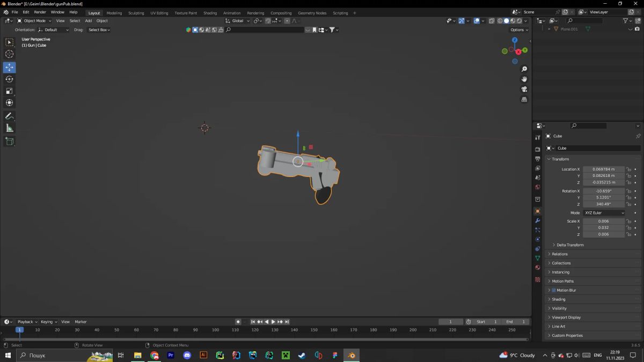
Task: Open the viewport Add menu
Action: (x=89, y=21)
